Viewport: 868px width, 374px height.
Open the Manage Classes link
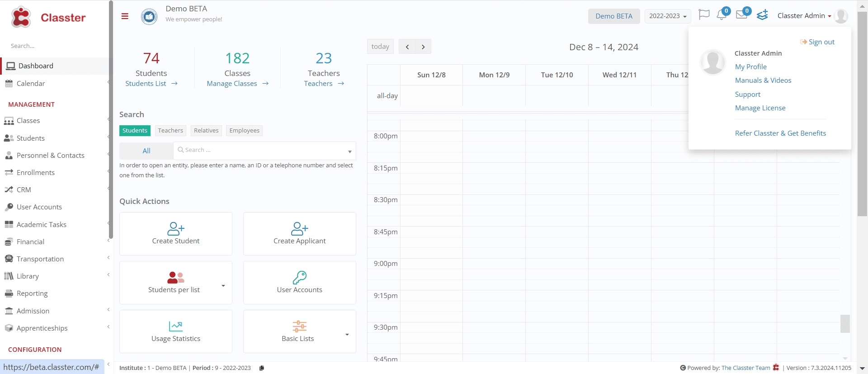click(x=238, y=84)
